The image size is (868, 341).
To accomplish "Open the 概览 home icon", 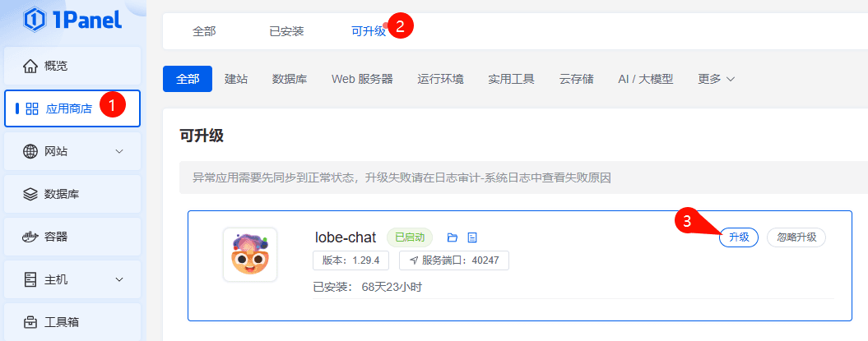I will click(x=30, y=66).
